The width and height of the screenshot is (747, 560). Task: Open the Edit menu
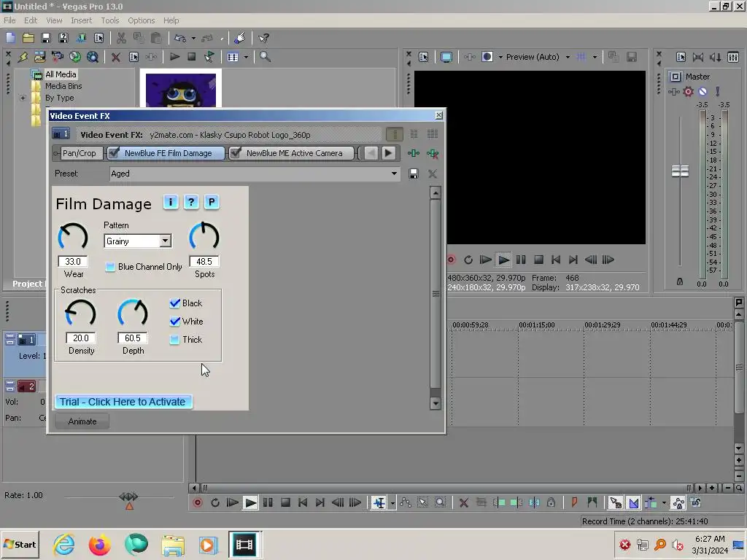pyautogui.click(x=31, y=20)
